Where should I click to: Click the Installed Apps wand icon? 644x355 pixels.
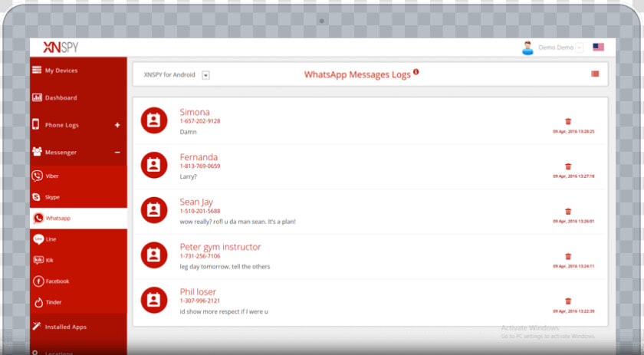37,326
